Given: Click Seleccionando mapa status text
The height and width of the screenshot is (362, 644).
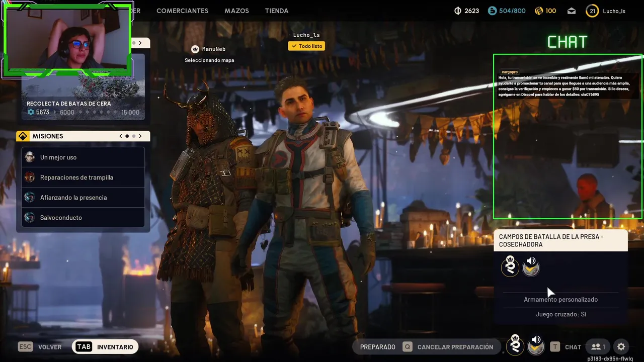Looking at the screenshot, I should (x=209, y=60).
